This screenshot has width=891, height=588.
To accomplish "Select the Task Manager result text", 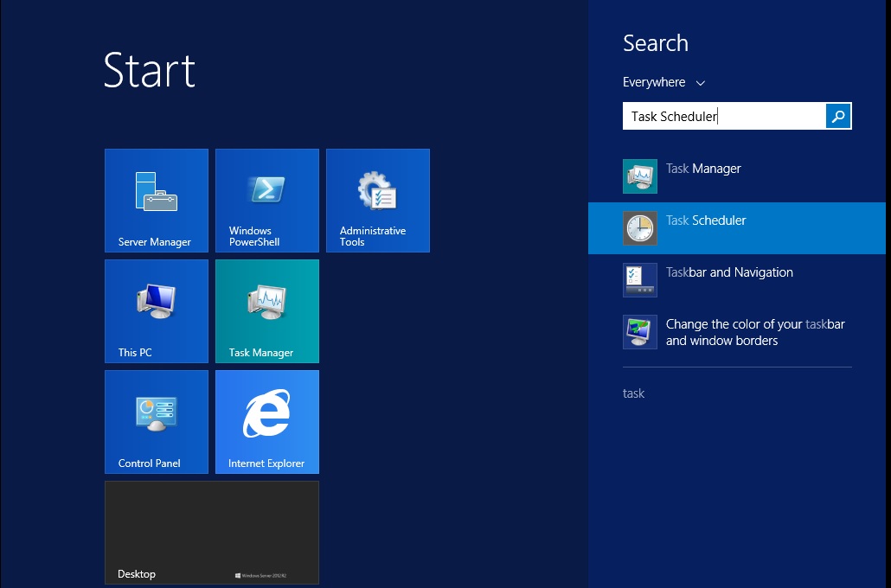I will tap(703, 169).
